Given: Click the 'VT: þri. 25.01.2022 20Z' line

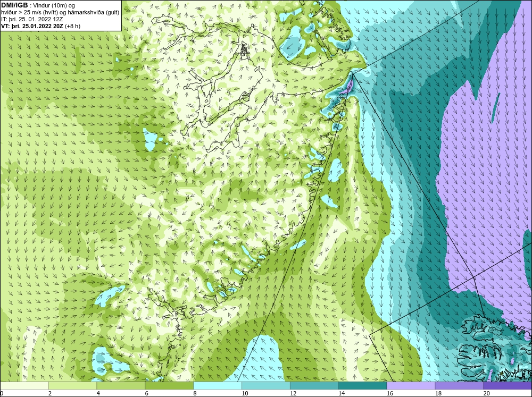Looking at the screenshot, I should [x=32, y=26].
